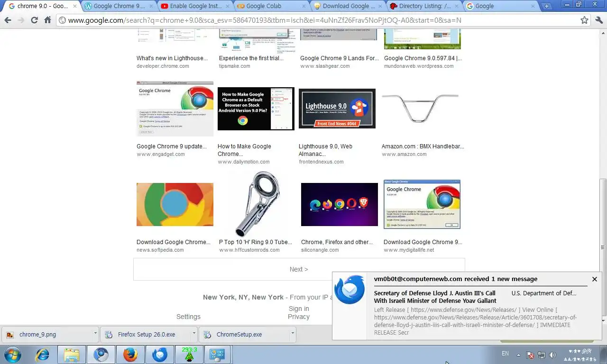Open the mydigitallife Chrome 9 thumbnail
This screenshot has height=364, width=607.
click(422, 204)
